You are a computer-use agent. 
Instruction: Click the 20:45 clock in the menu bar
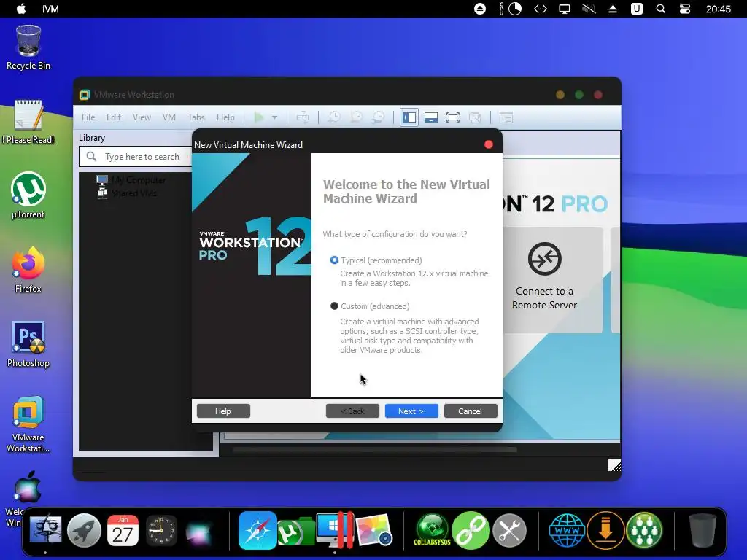718,9
